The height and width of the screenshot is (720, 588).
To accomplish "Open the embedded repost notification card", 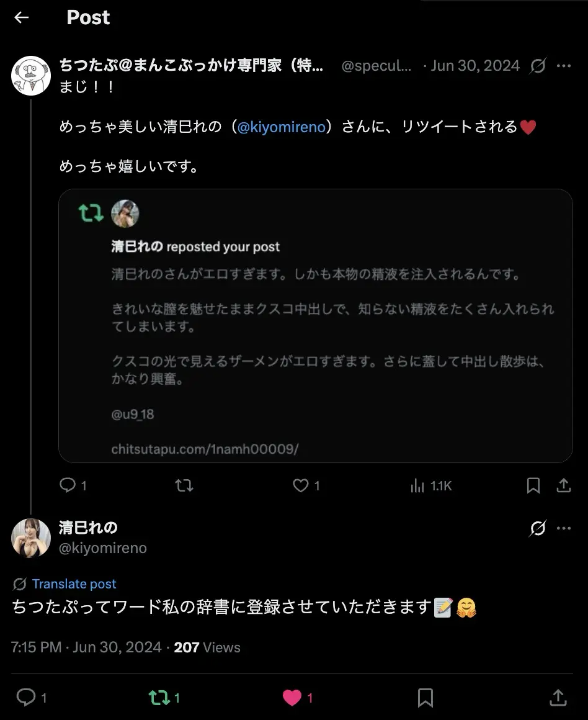I will (315, 325).
